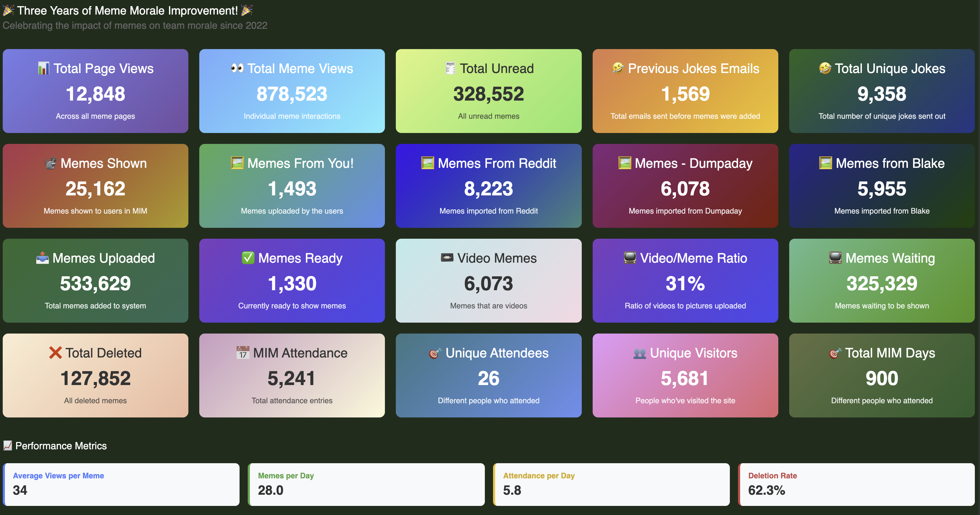The width and height of the screenshot is (980, 515).
Task: Click the chart icon beside Performance Metrics
Action: click(x=8, y=446)
